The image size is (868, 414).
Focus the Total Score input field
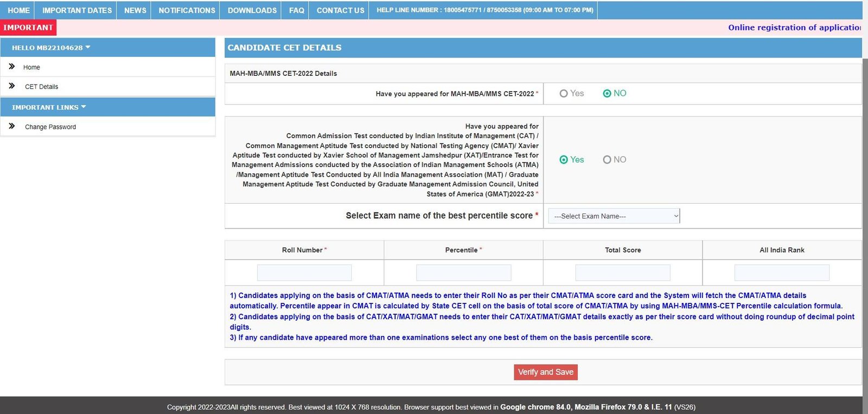tap(623, 273)
